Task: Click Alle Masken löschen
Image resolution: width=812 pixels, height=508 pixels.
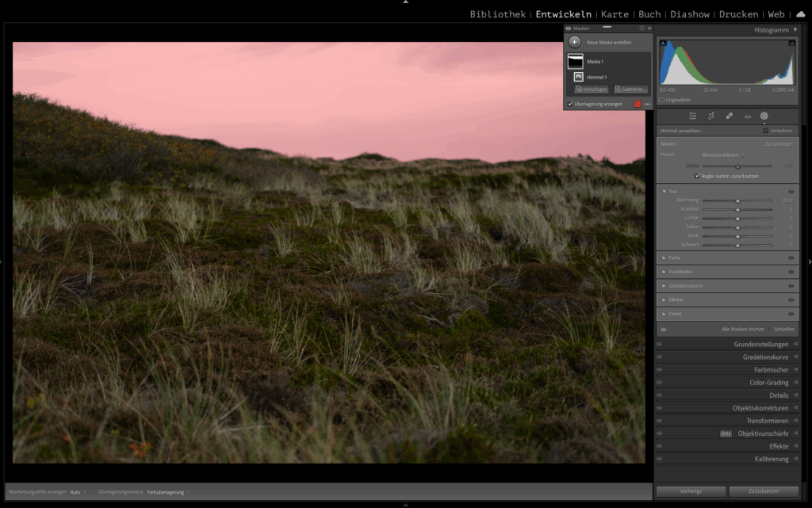Action: [x=742, y=329]
